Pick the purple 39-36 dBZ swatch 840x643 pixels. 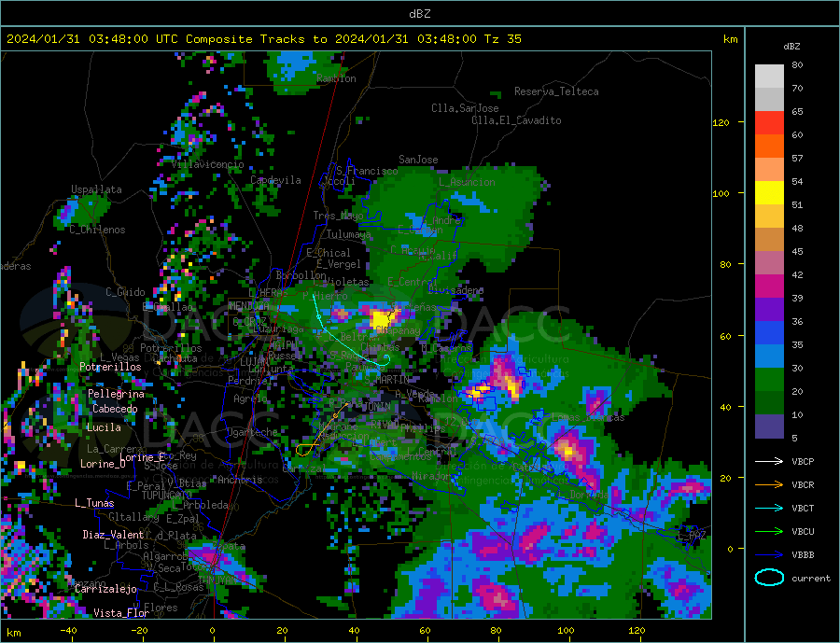769,310
